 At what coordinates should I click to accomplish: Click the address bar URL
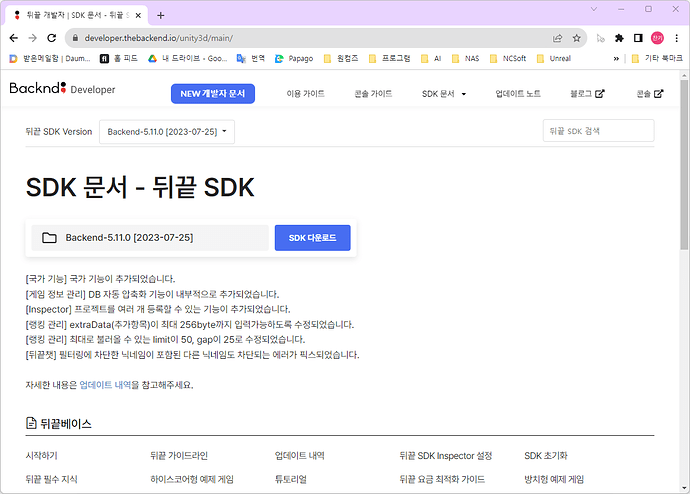coord(159,38)
